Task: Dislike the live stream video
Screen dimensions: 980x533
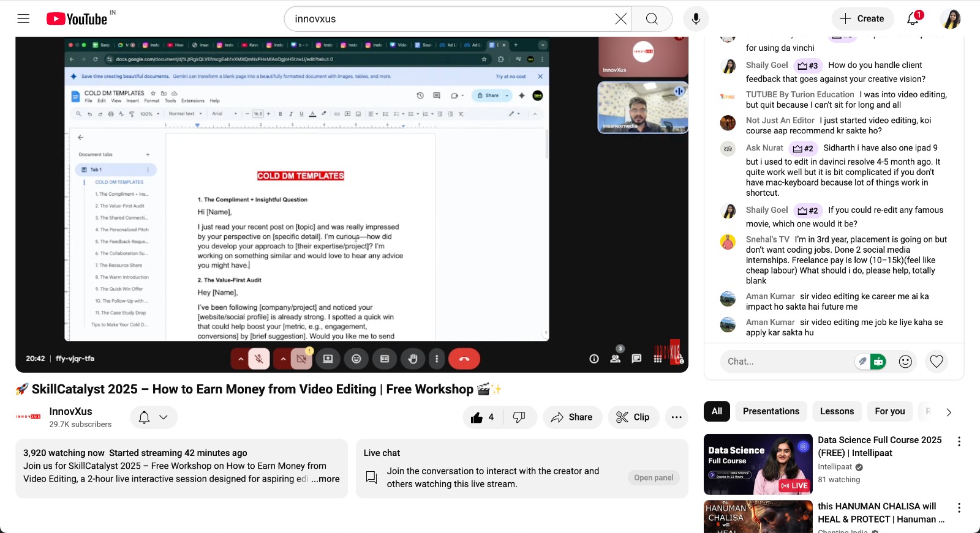Action: tap(519, 417)
